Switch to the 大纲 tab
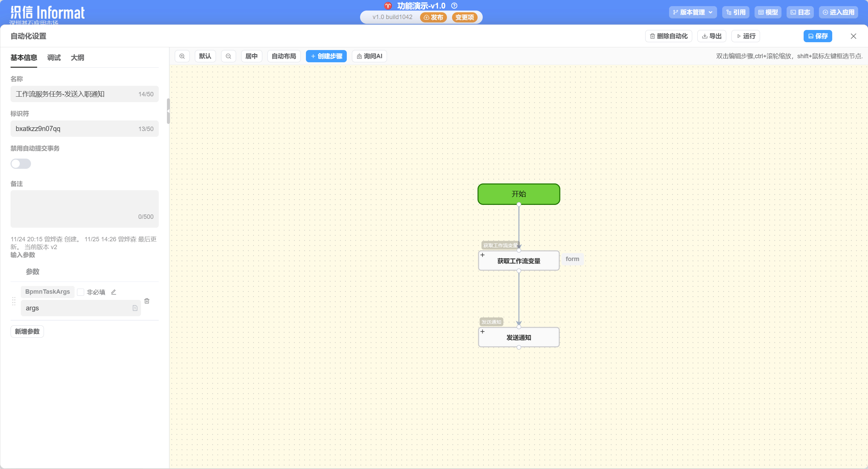The image size is (868, 469). click(x=77, y=58)
